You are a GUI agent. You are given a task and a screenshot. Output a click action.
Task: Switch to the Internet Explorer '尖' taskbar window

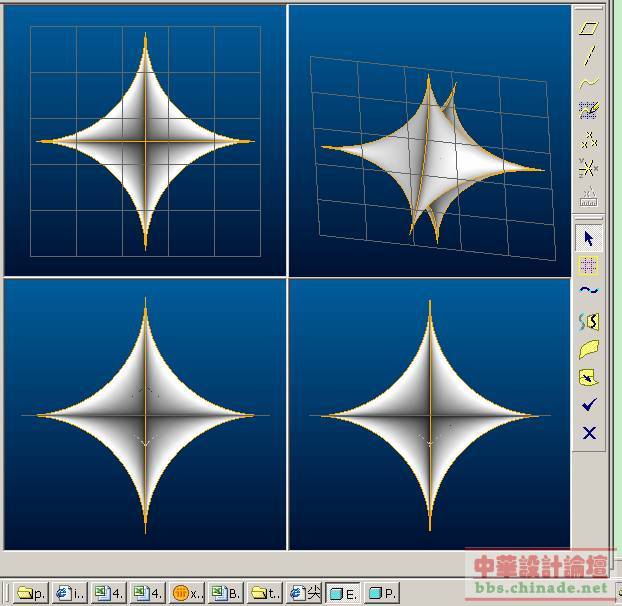[x=304, y=593]
